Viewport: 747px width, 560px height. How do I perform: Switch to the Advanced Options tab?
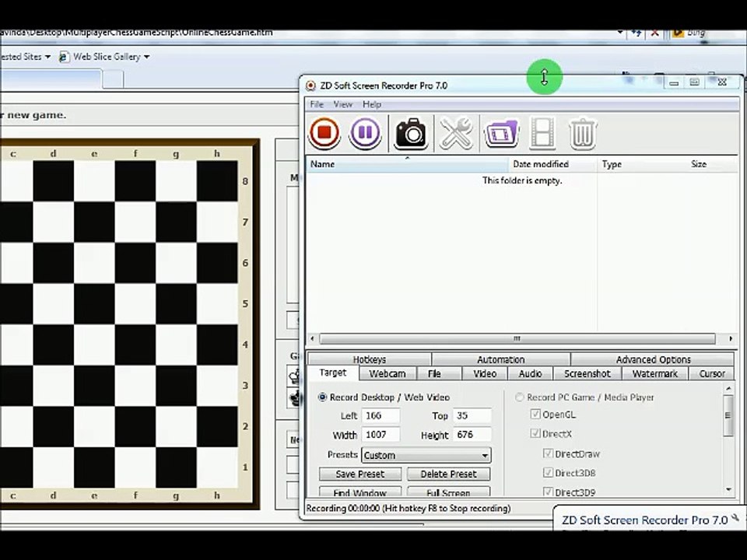[x=653, y=359]
